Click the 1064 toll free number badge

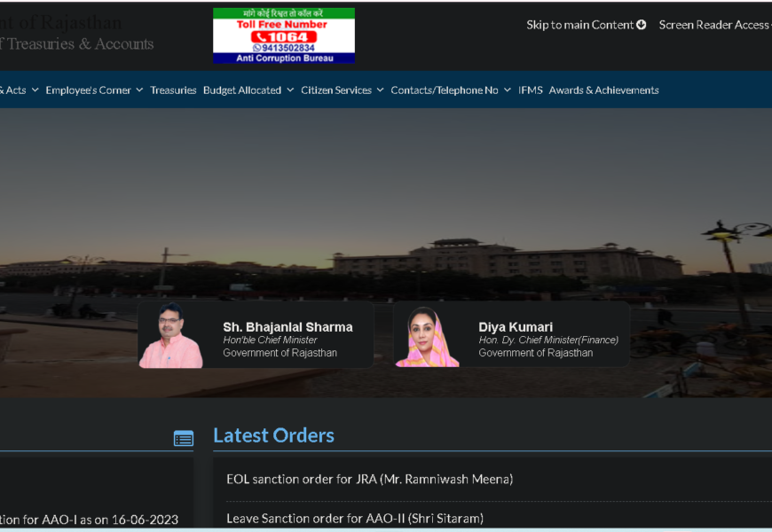(x=283, y=36)
